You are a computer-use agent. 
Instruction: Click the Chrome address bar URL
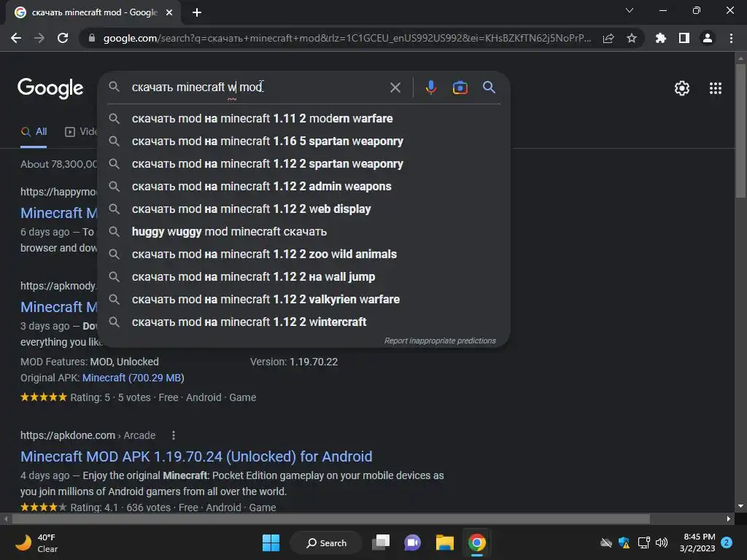click(x=347, y=38)
